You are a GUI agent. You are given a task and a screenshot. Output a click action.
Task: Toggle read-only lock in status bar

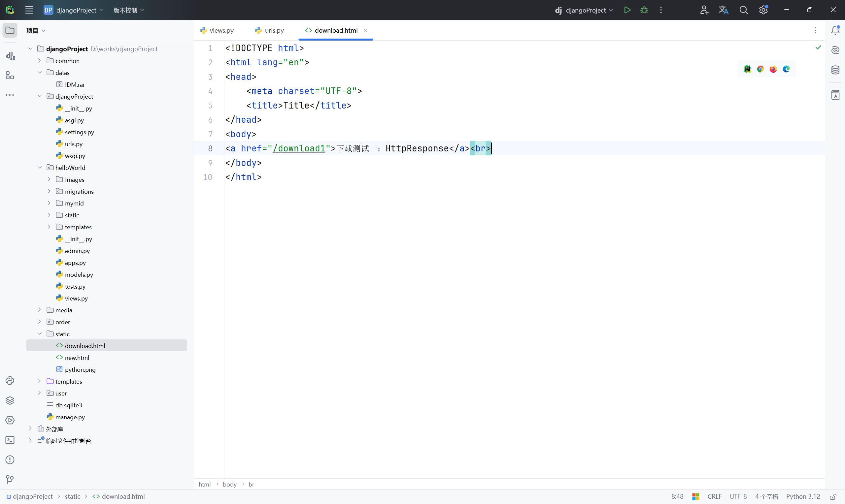pyautogui.click(x=833, y=496)
